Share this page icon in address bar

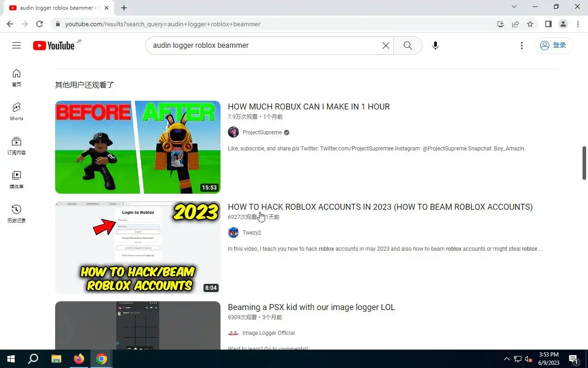[515, 24]
